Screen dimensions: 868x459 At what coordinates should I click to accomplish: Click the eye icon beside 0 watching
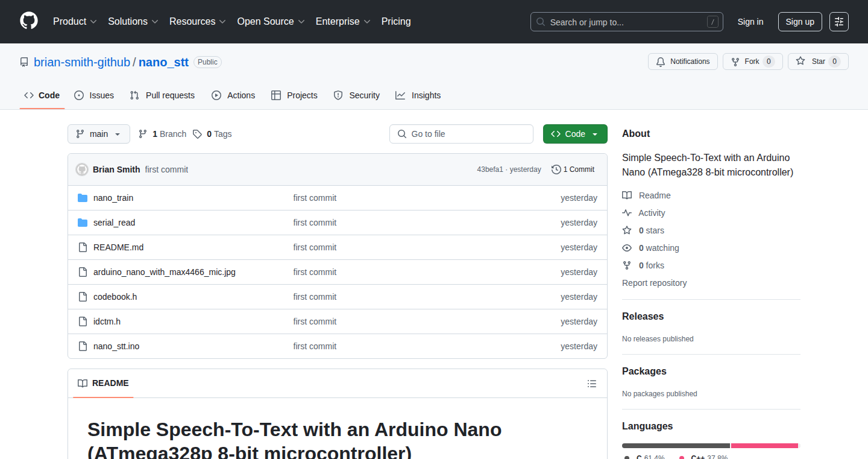(627, 248)
